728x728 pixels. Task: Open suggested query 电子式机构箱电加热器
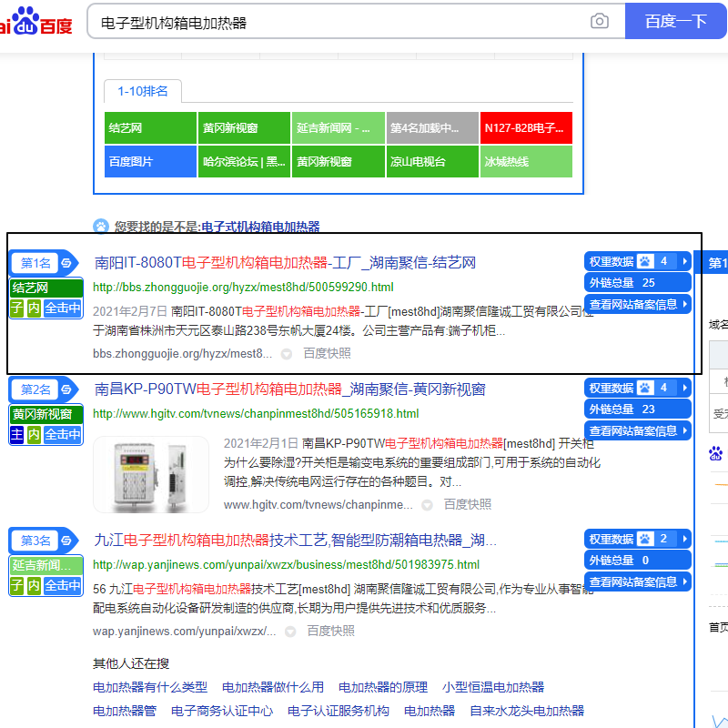[x=260, y=227]
